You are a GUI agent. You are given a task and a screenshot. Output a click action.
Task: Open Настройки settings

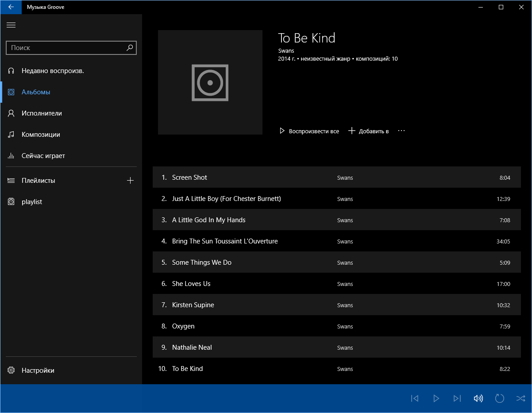(71, 371)
